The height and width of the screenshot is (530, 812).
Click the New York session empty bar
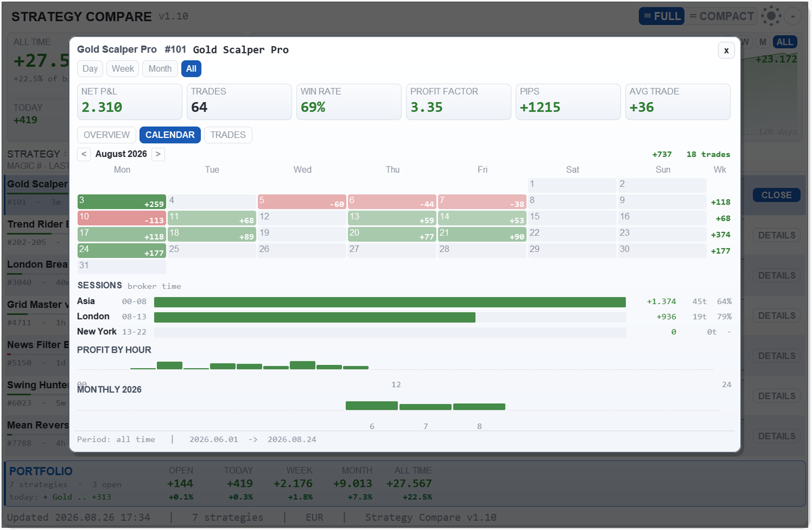[x=390, y=332]
